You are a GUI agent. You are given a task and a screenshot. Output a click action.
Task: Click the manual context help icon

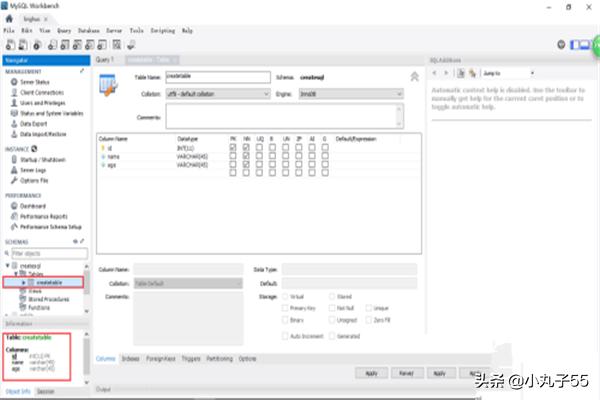(461, 73)
